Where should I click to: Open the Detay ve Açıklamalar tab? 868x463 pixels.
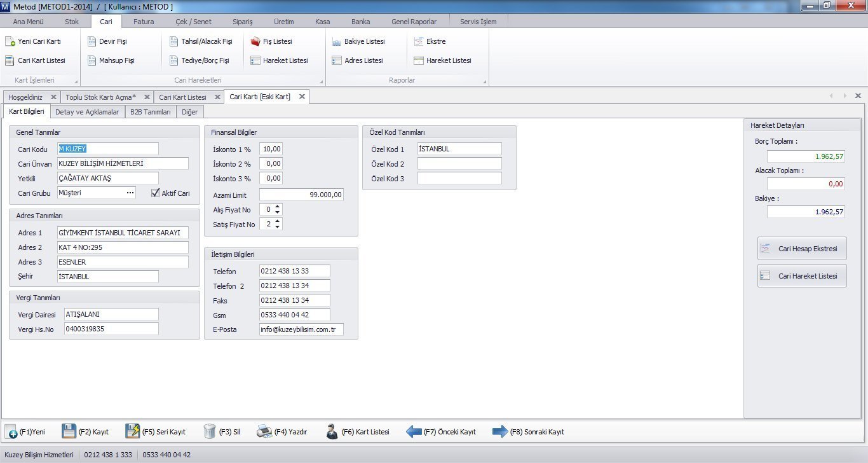coord(87,112)
